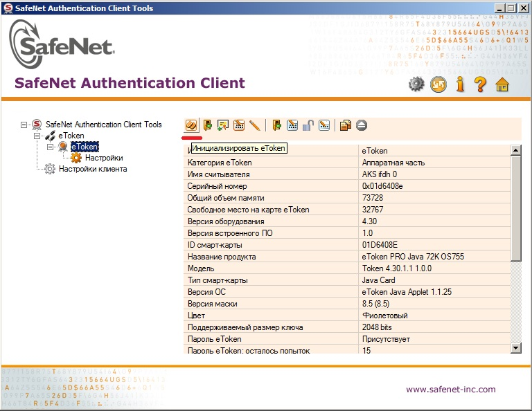Viewport: 532px width, 411px height.
Task: Click the grey eject disconnect icon
Action: pyautogui.click(x=362, y=125)
